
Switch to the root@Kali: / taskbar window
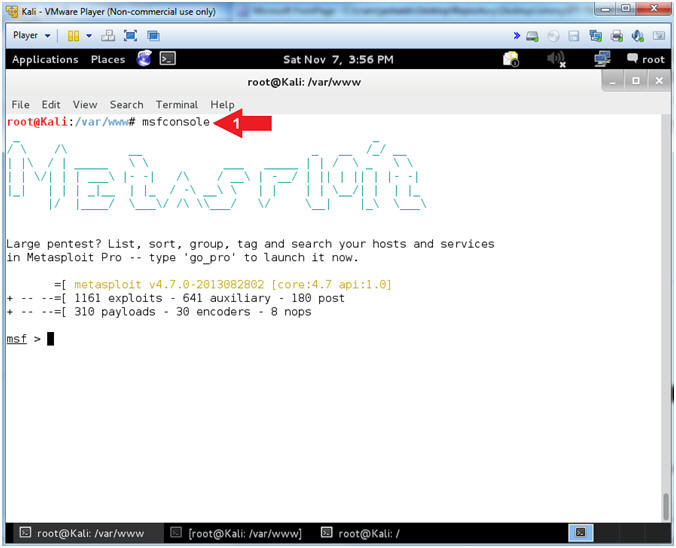pos(361,534)
